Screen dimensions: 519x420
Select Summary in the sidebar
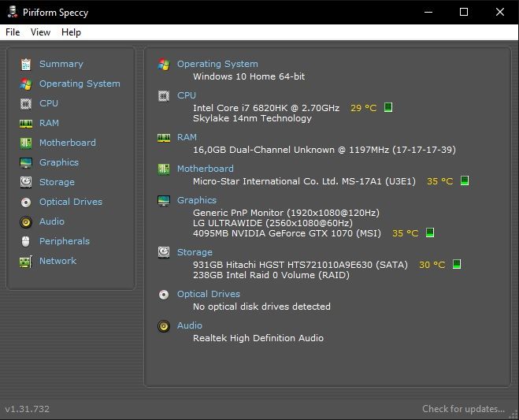[61, 64]
